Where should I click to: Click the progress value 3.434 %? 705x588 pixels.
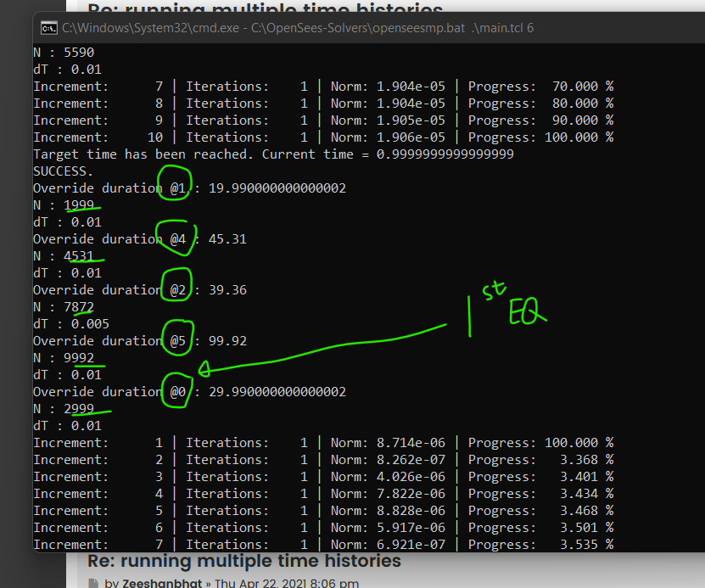587,494
